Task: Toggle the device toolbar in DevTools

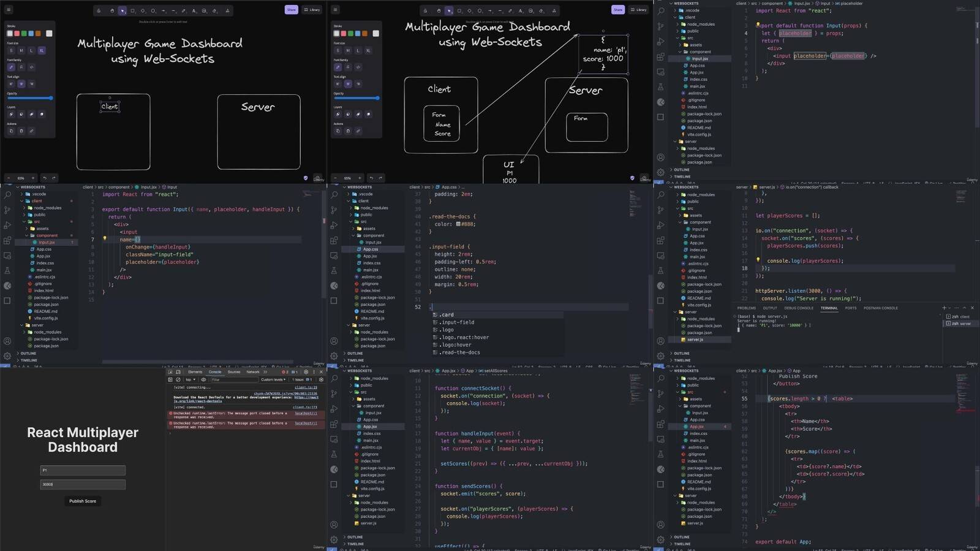Action: (x=178, y=372)
